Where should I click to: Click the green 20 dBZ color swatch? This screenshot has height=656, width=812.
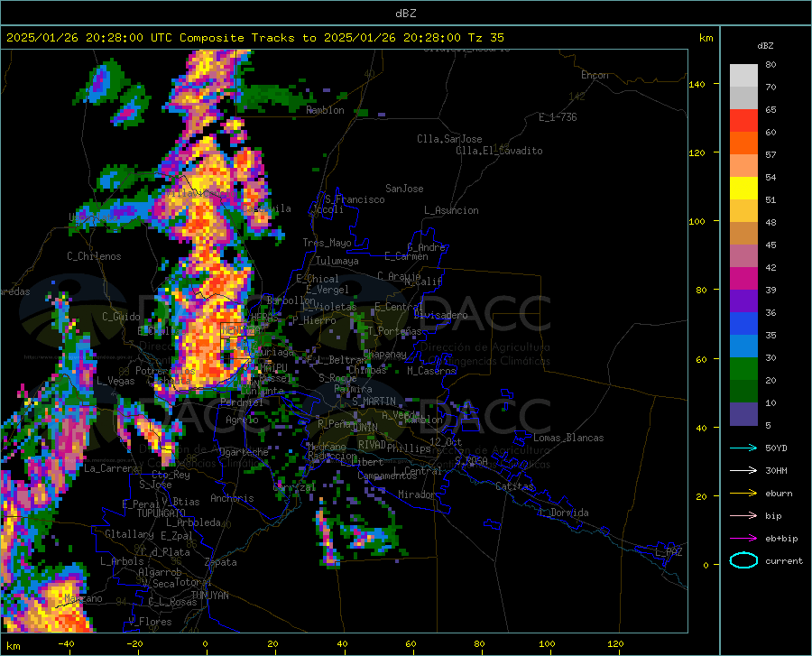click(743, 369)
